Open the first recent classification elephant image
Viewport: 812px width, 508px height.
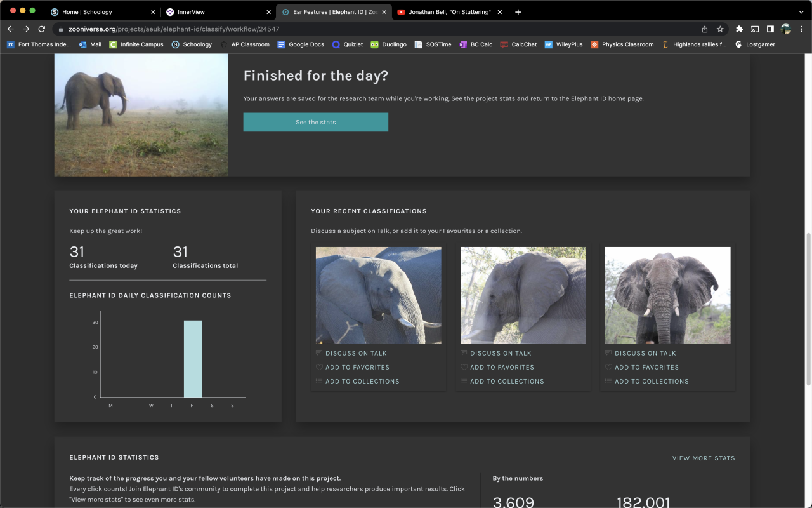379,295
